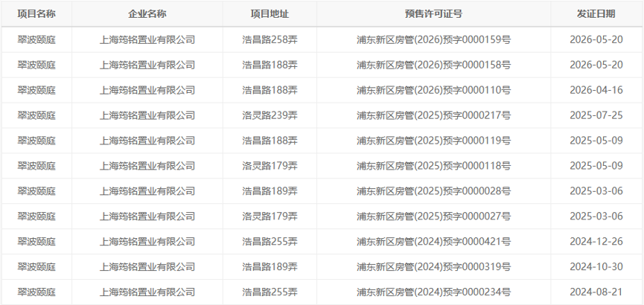Select permit 浦东新区房管(2024)预字0000421号
The height and width of the screenshot is (305, 644).
pos(433,242)
